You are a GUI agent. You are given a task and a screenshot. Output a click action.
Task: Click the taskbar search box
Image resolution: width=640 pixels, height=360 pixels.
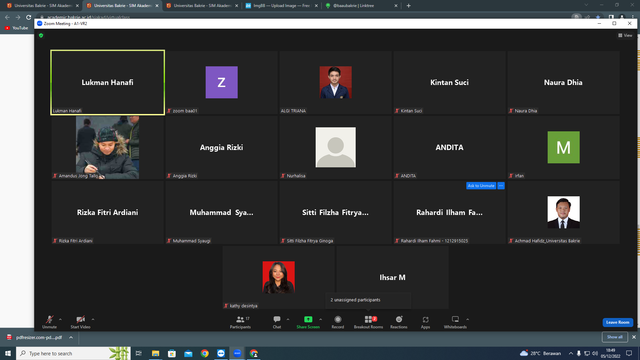click(x=73, y=353)
